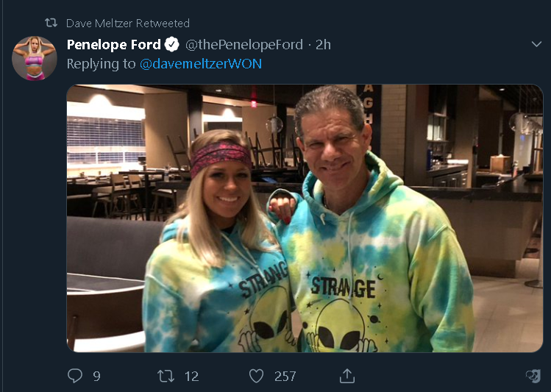This screenshot has height=392, width=551.
Task: Click 'Dave Meltzer Retweeted' text
Action: (x=127, y=23)
